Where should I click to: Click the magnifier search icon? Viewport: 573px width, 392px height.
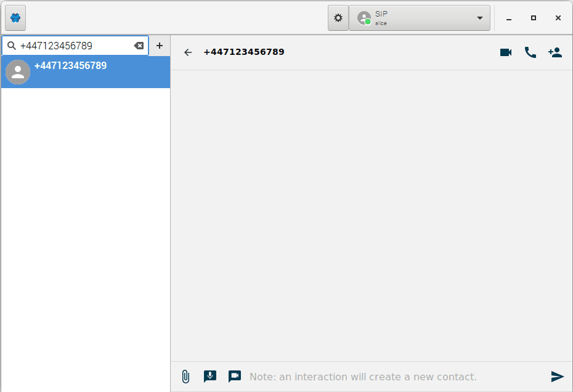(11, 46)
